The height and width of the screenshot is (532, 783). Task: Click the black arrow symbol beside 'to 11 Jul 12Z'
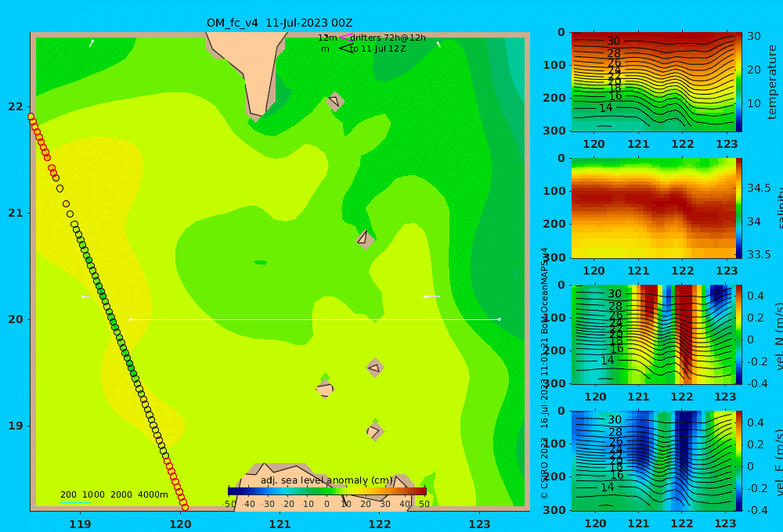point(345,49)
